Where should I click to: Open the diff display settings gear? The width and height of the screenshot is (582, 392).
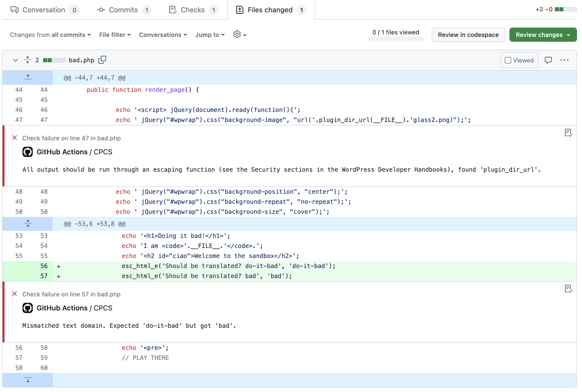coord(237,35)
